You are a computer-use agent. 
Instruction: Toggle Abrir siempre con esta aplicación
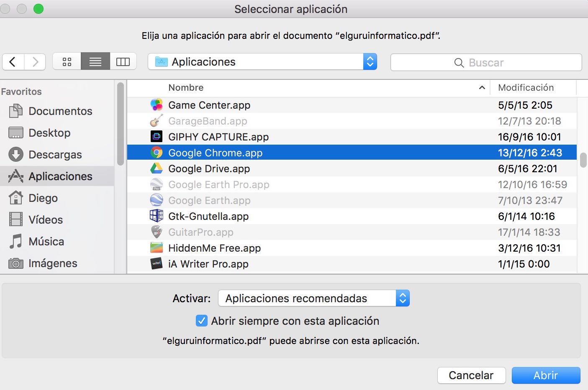tap(201, 321)
